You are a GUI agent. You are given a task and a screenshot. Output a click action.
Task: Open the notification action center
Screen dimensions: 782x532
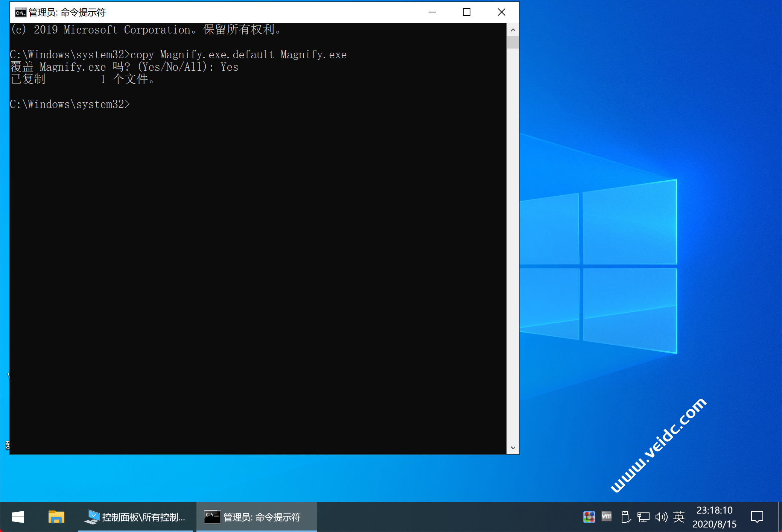pyautogui.click(x=757, y=517)
